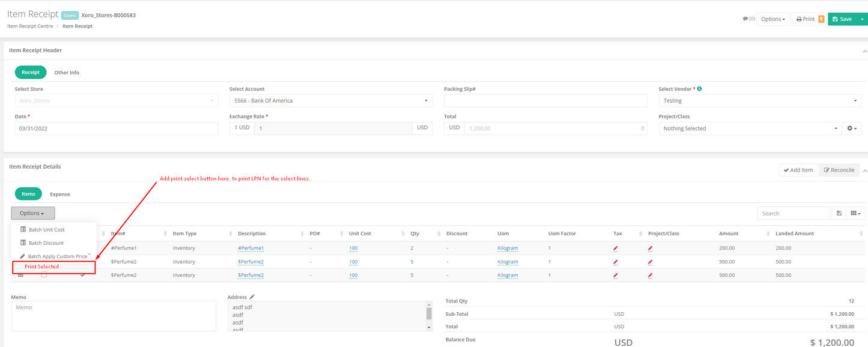Open the header Options dropdown near Print
Viewport: 868px width, 347px height.
(772, 19)
